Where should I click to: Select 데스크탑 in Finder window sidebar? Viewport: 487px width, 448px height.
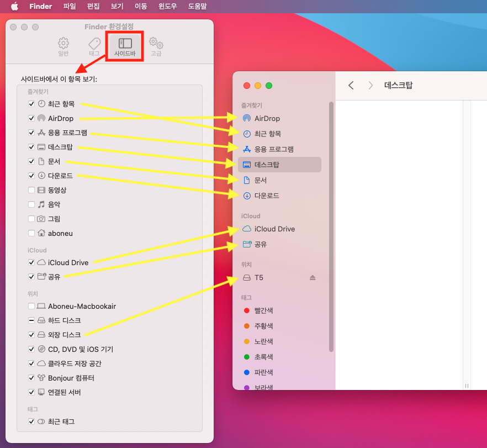[x=279, y=165]
